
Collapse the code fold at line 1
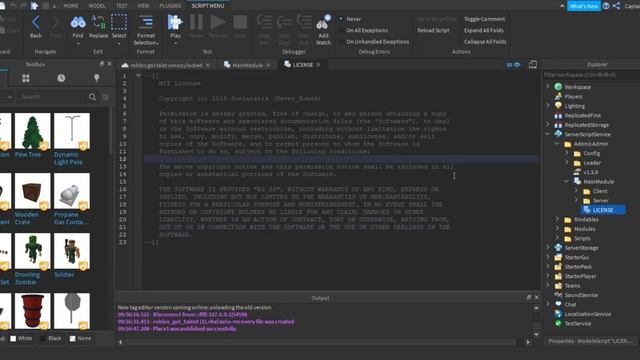(138, 76)
